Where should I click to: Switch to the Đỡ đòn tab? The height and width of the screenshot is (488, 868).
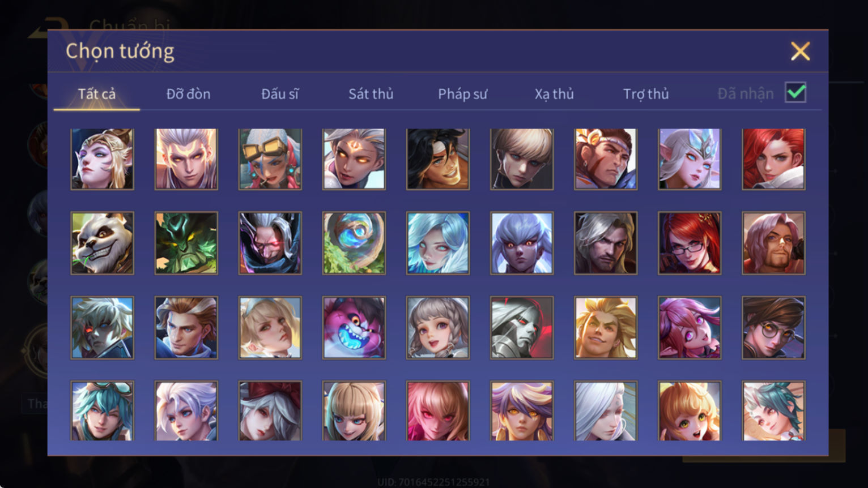point(188,94)
